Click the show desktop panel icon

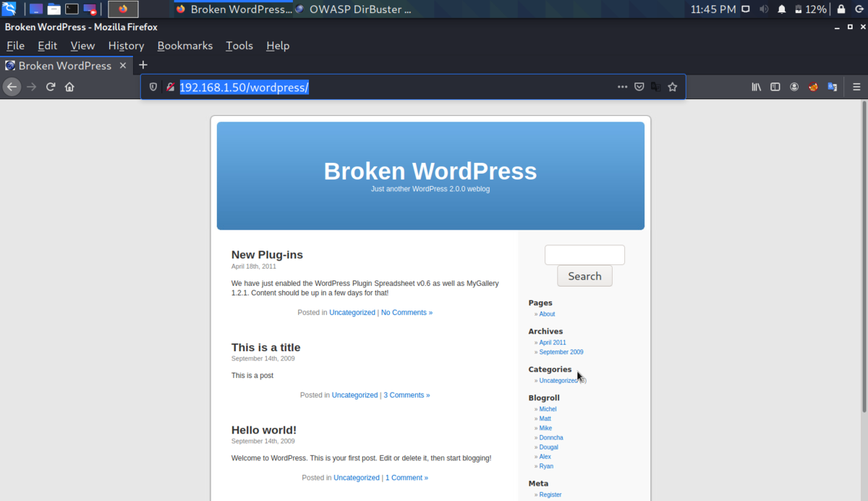(36, 9)
